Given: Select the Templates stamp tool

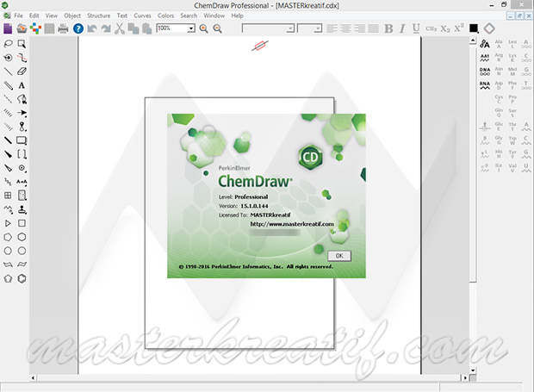Looking at the screenshot, I should tap(22, 209).
